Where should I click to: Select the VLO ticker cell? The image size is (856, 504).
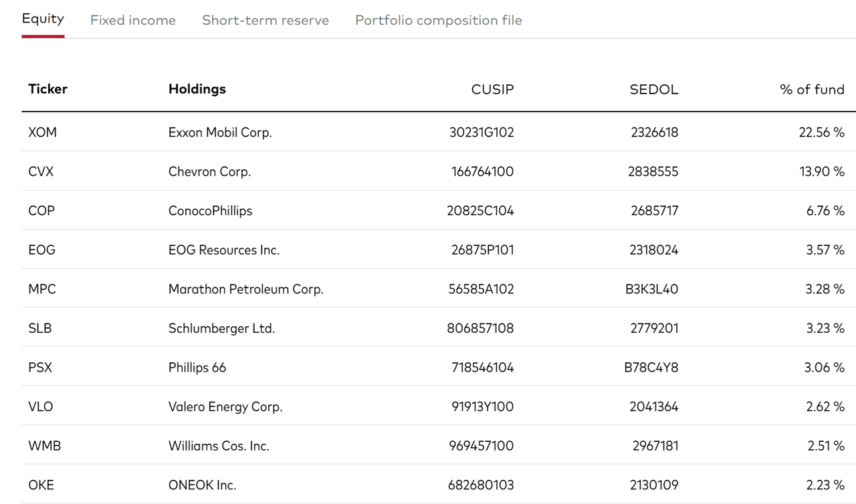(41, 406)
